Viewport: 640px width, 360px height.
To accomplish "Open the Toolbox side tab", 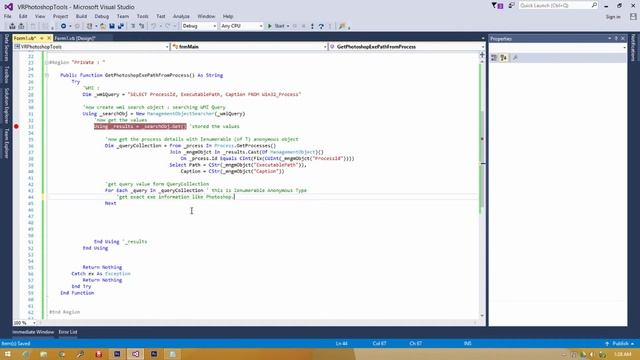I will click(x=7, y=75).
